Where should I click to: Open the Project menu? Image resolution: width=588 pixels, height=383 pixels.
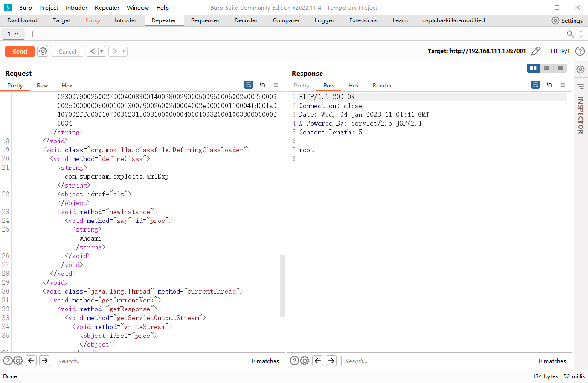(x=49, y=7)
